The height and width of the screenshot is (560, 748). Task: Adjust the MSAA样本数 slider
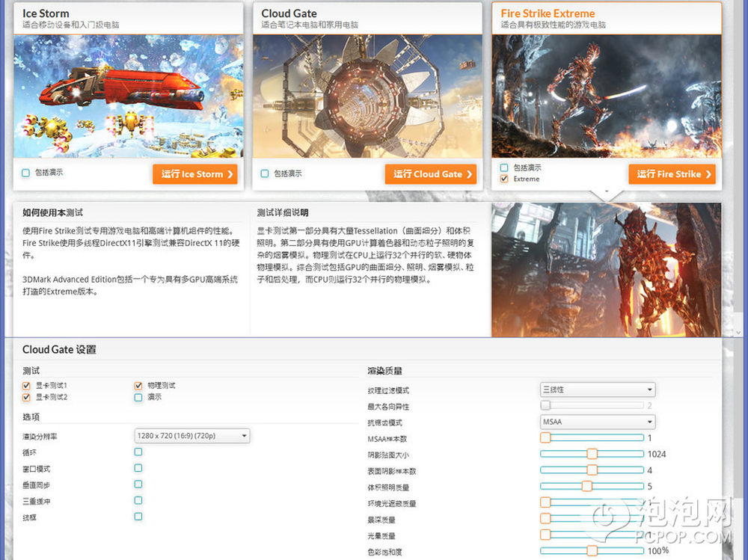[x=592, y=438]
